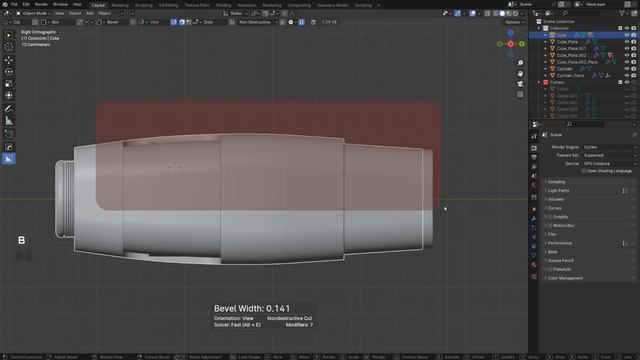Open the Material properties tab icon
640x360 pixels.
point(534,265)
